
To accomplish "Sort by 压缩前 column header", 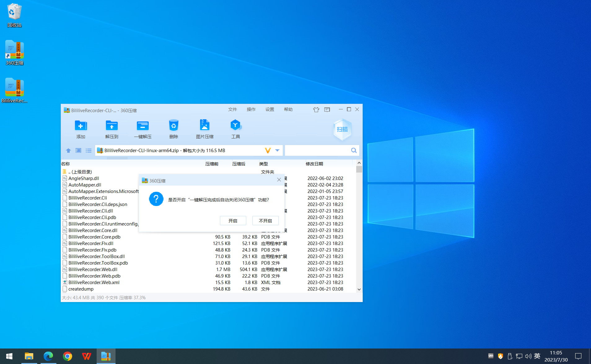I will (212, 164).
